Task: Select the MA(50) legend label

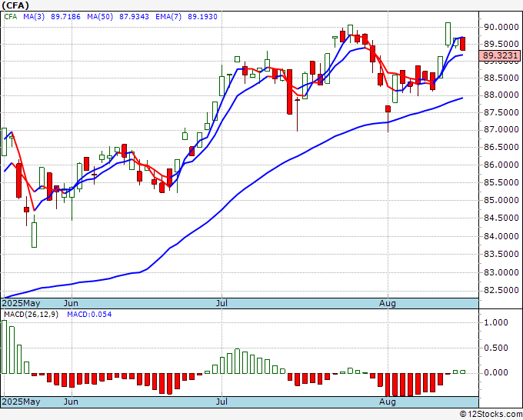Action: pos(100,16)
